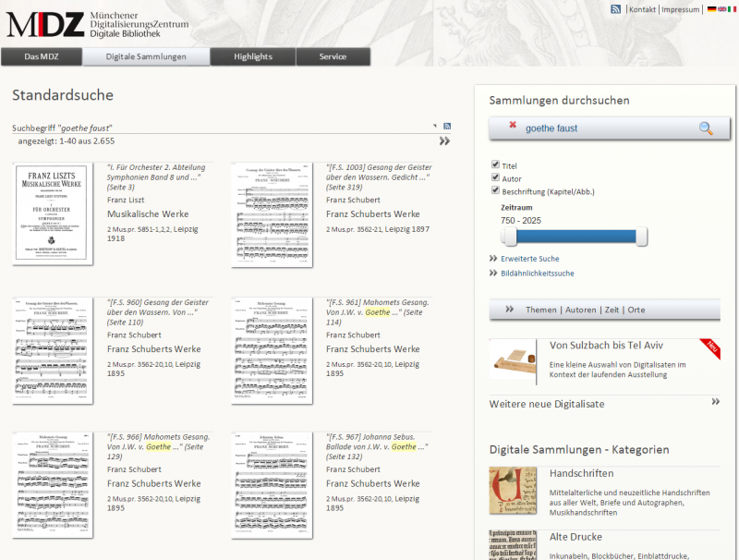Viewport: 739px width, 560px height.
Task: Browse by Autoren
Action: click(x=581, y=310)
